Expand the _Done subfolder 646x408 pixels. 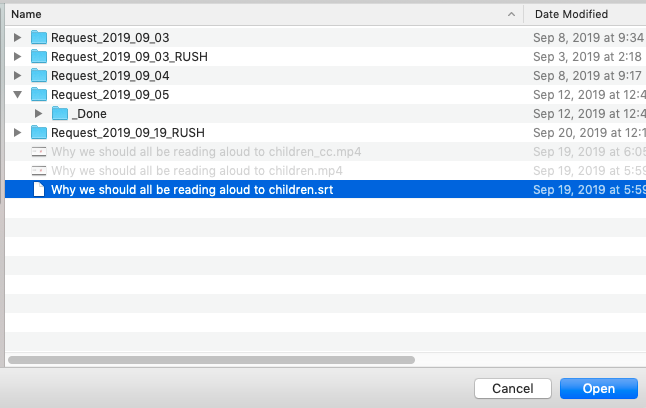click(x=38, y=114)
